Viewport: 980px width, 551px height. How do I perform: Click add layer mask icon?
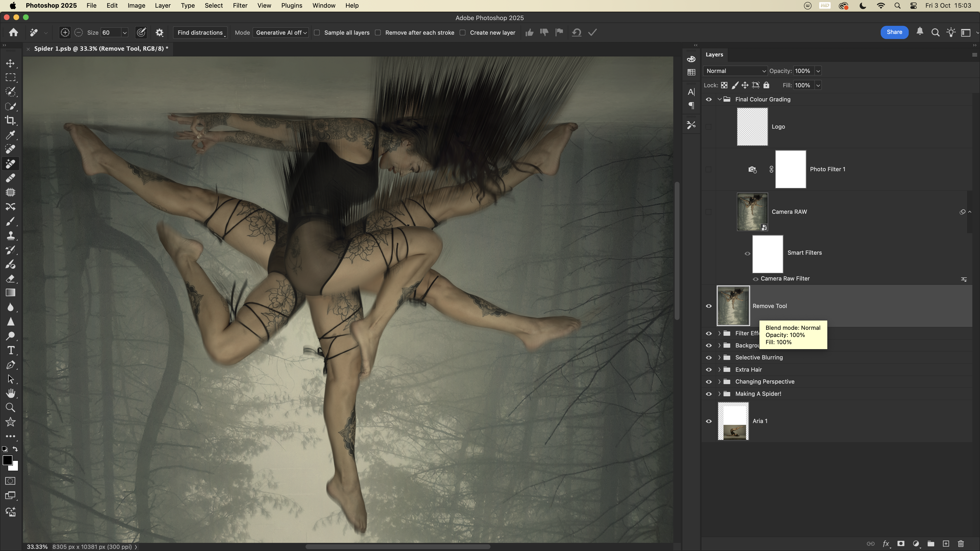point(901,543)
